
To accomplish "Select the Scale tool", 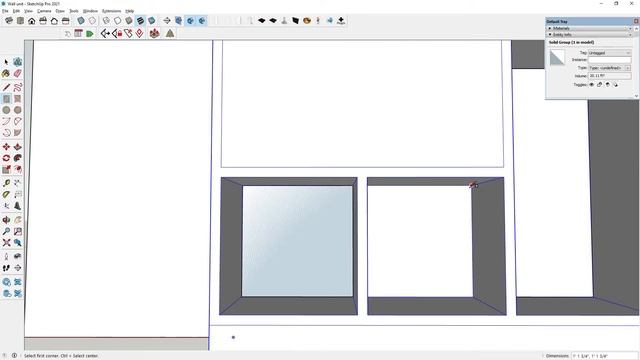I will tap(6, 169).
